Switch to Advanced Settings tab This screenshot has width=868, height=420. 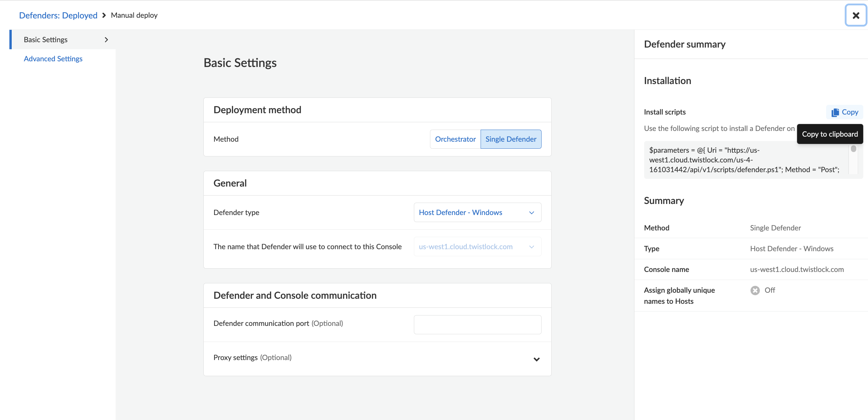(x=53, y=59)
